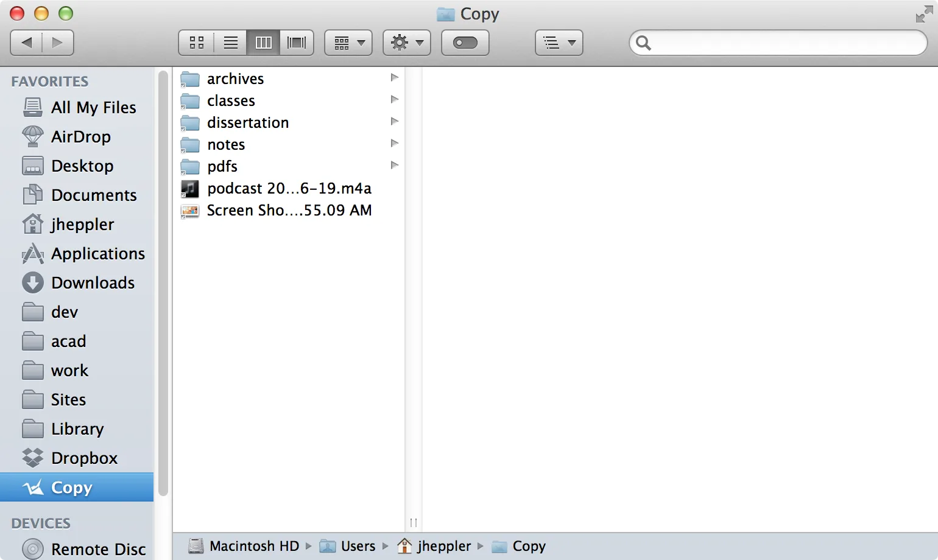Click the classes folder icon
This screenshot has height=560, width=938.
pyautogui.click(x=190, y=100)
